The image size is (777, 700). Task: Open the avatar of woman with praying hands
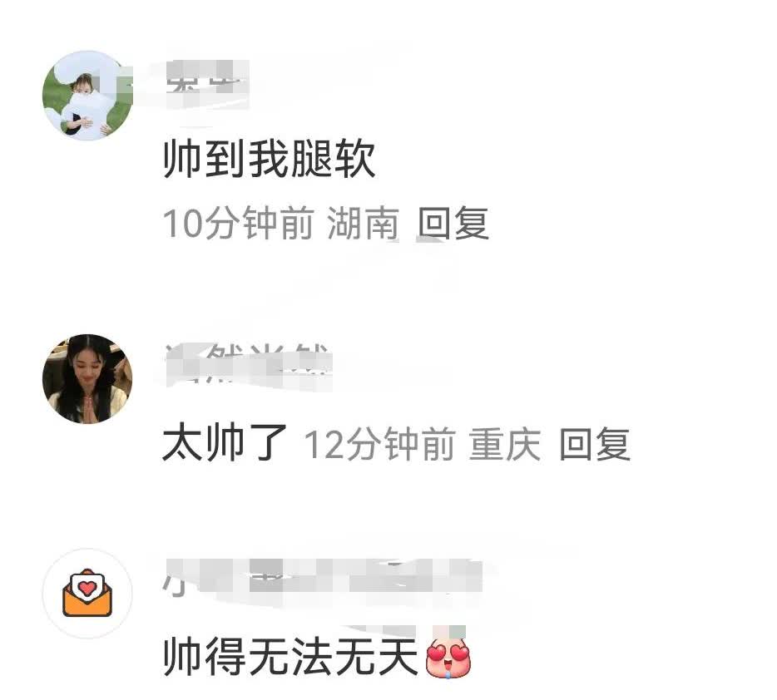(87, 379)
